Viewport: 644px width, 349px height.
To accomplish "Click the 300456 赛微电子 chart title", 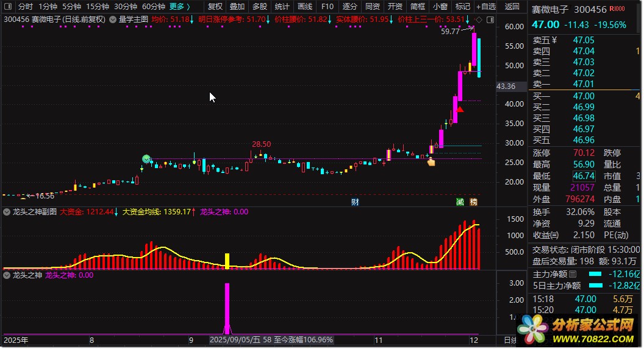I will click(x=55, y=19).
